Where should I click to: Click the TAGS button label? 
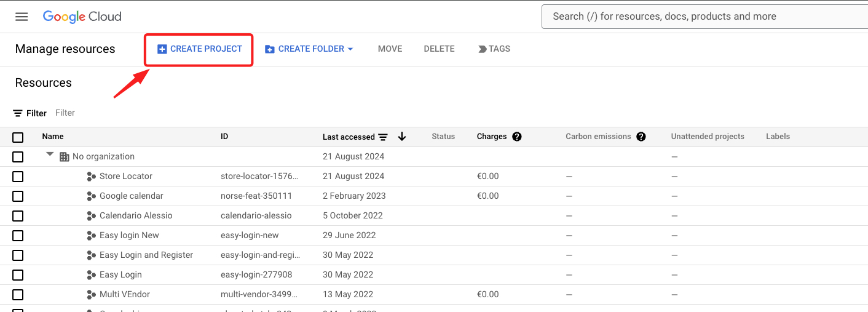point(499,49)
